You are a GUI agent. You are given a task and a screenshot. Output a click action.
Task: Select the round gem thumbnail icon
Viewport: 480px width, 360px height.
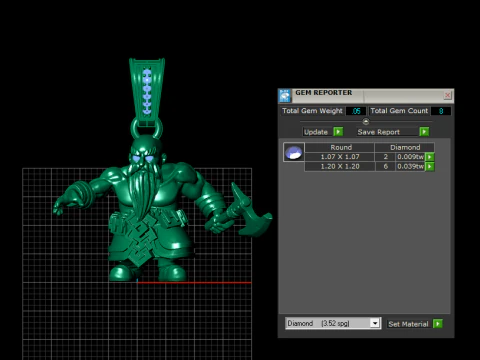(293, 152)
